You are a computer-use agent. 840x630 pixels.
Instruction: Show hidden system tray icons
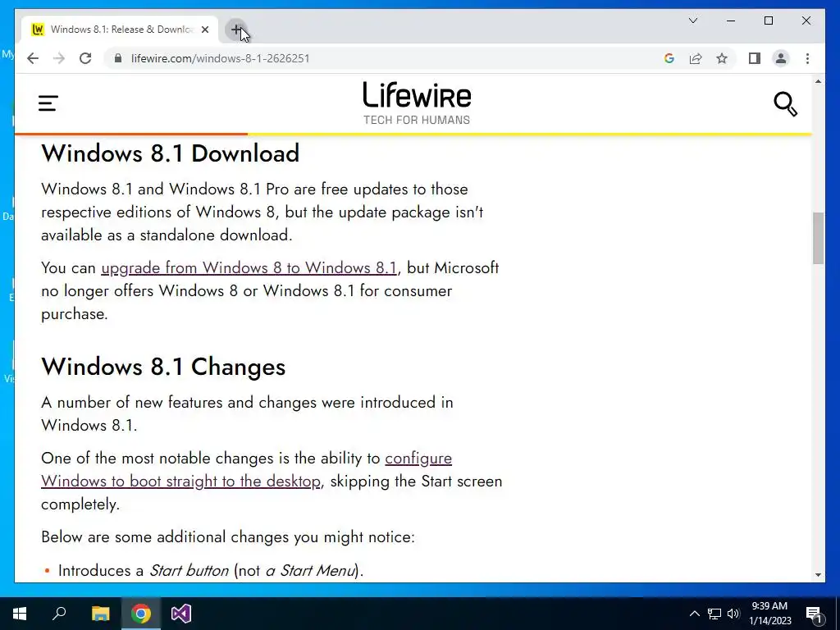(694, 614)
